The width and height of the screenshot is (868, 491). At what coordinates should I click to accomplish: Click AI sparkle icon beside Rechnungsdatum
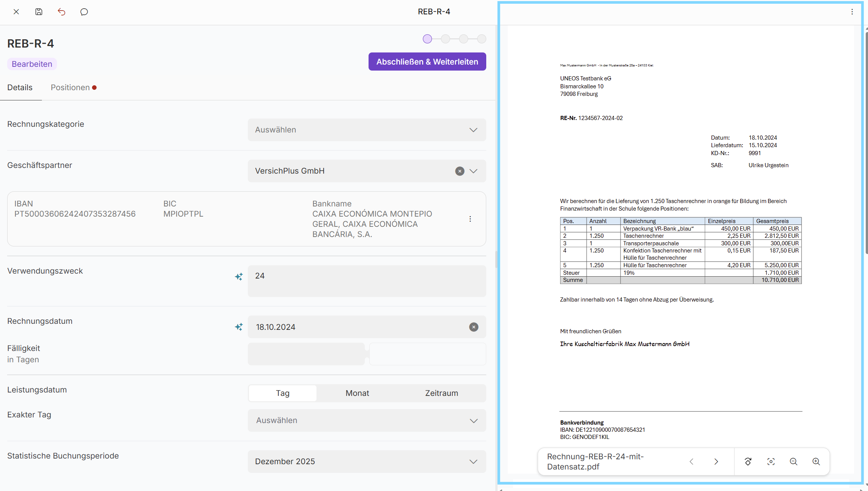point(239,327)
